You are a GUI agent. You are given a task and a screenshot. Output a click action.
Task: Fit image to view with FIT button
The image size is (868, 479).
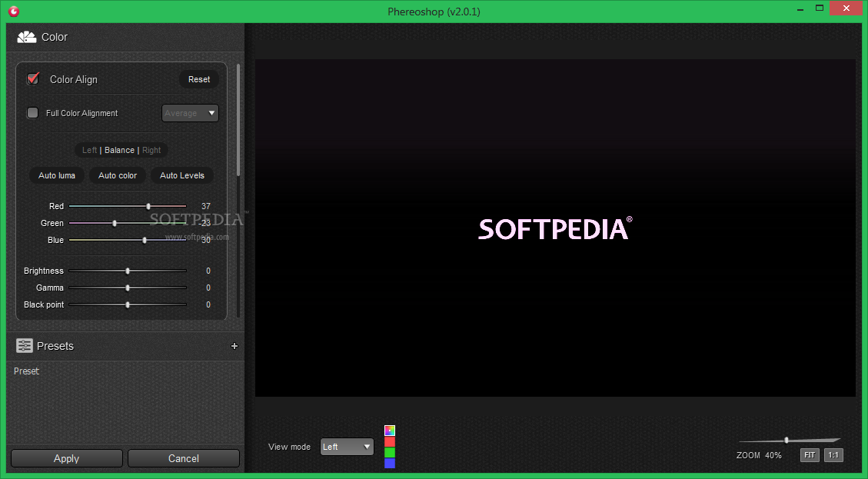(x=810, y=455)
